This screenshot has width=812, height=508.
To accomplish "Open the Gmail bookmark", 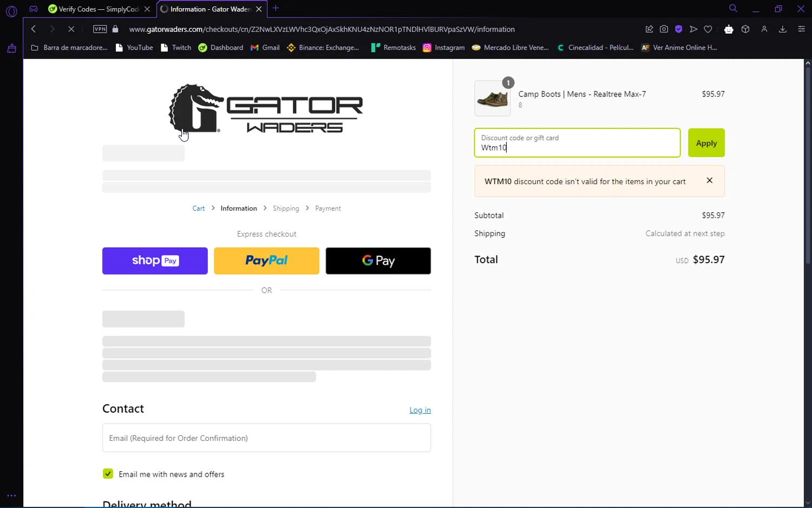I will point(265,48).
